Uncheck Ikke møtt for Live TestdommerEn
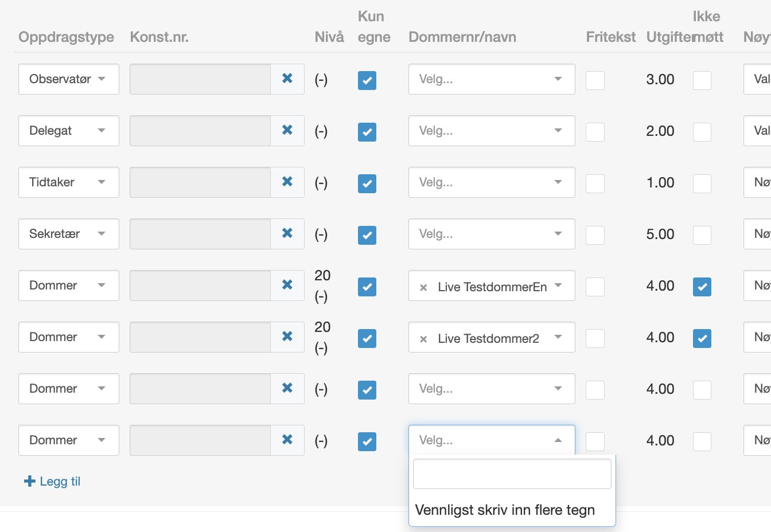This screenshot has width=771, height=532. (x=702, y=287)
